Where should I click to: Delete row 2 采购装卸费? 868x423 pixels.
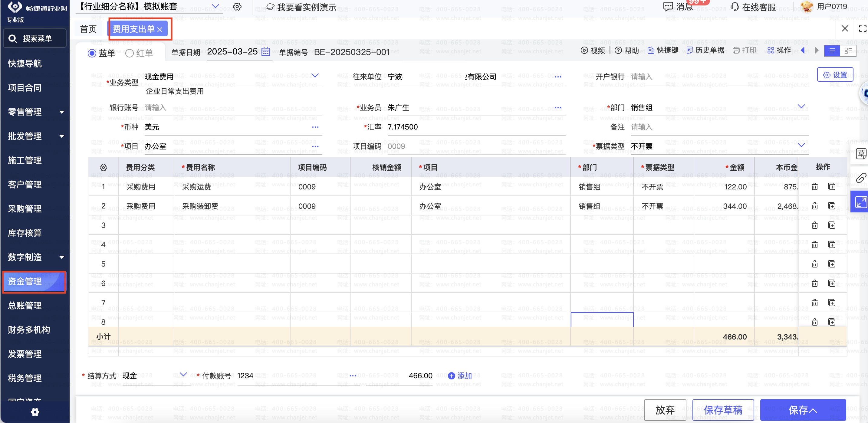pyautogui.click(x=814, y=206)
